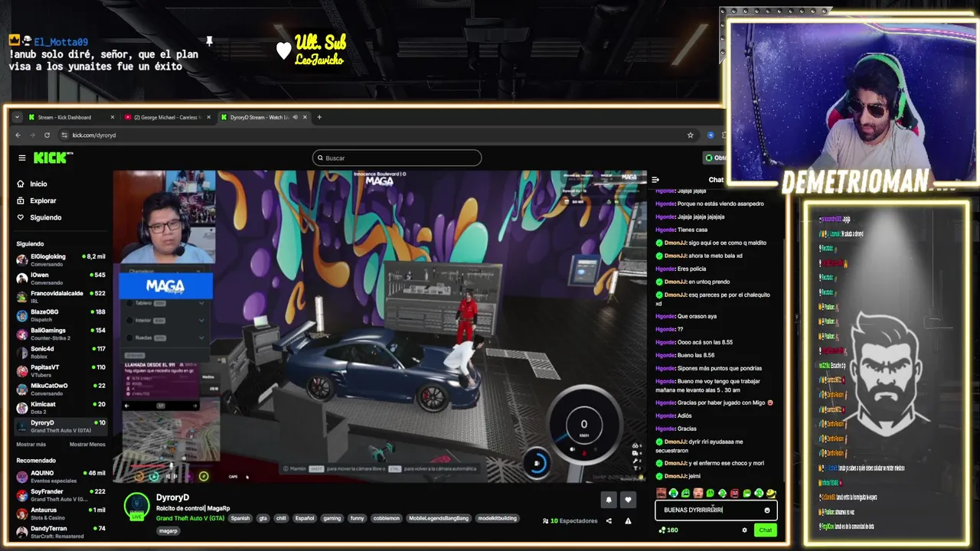
Task: Click the video player area
Action: (x=380, y=326)
